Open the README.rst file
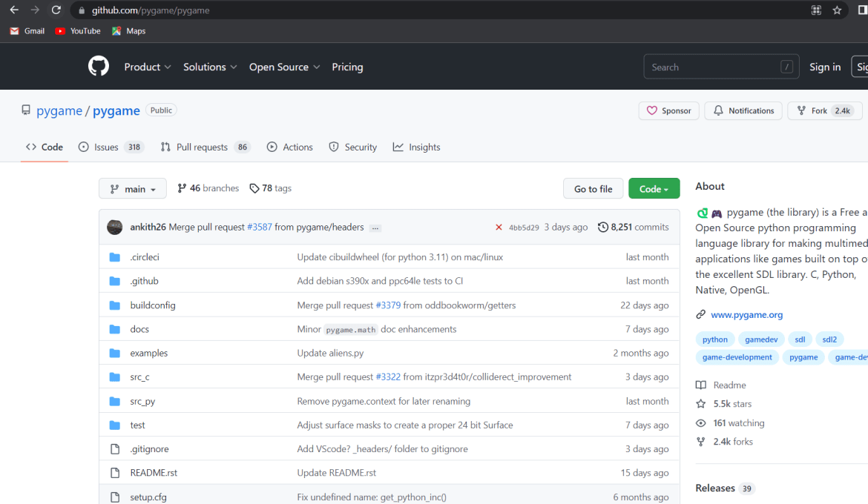Viewport: 868px width, 504px height. (154, 472)
